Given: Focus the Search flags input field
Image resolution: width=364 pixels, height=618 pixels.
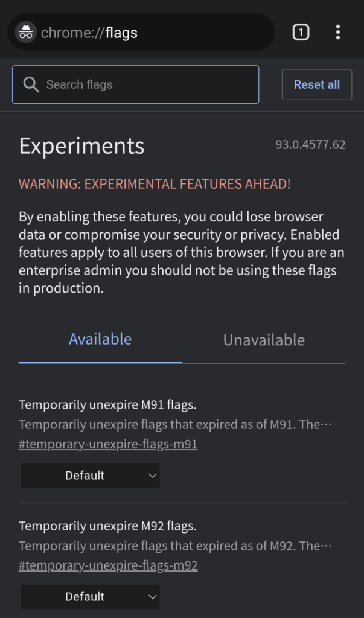Looking at the screenshot, I should [136, 84].
